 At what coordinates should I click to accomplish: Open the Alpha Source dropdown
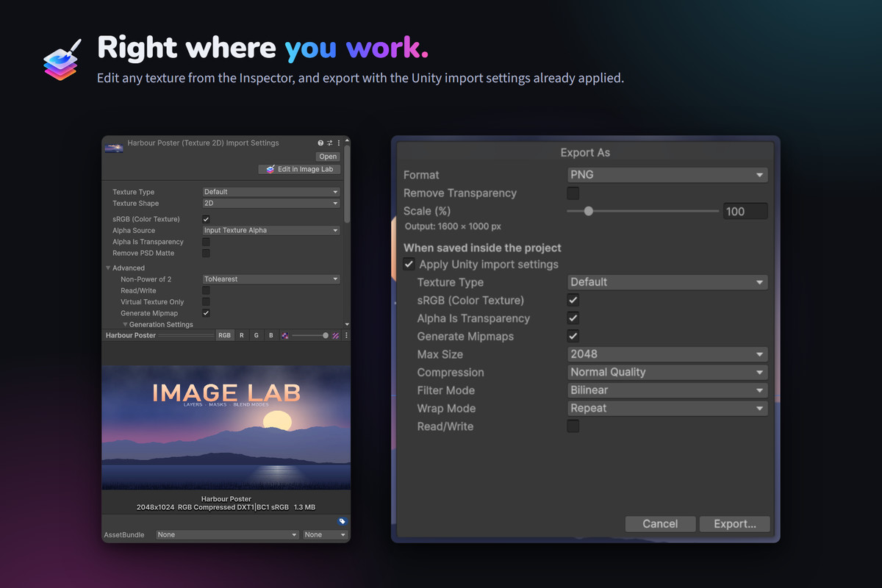tap(270, 230)
